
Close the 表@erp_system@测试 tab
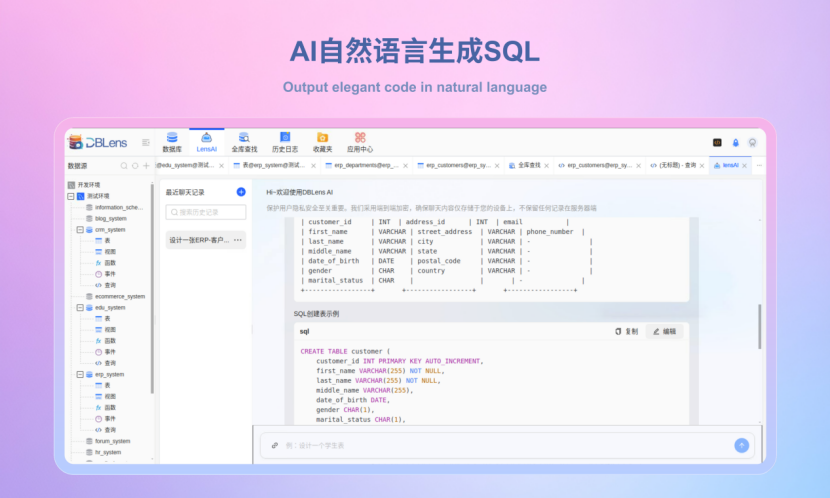[313, 166]
